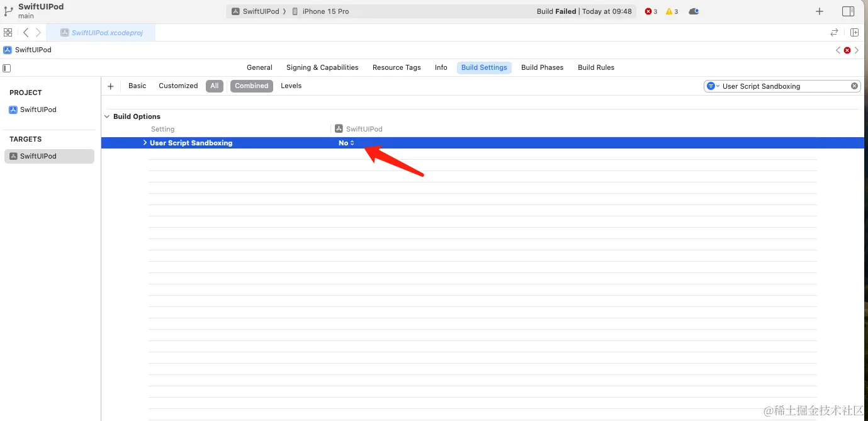Switch to the General tab

pos(259,67)
